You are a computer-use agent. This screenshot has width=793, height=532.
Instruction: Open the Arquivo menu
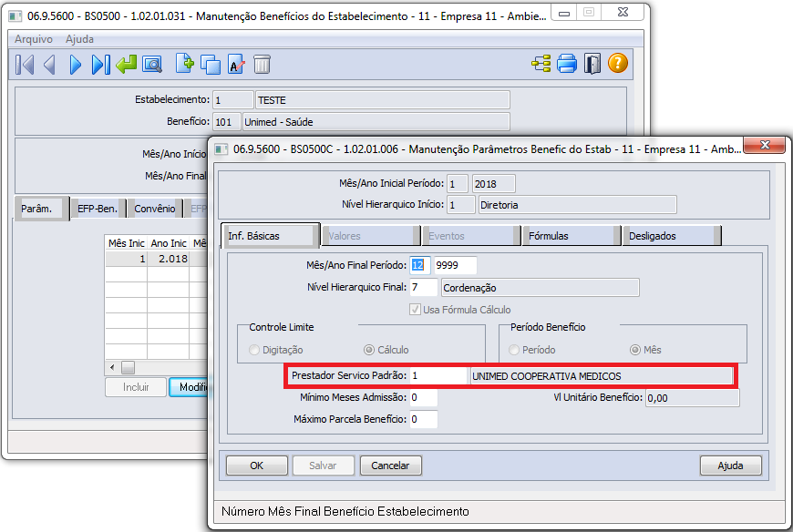coord(34,39)
